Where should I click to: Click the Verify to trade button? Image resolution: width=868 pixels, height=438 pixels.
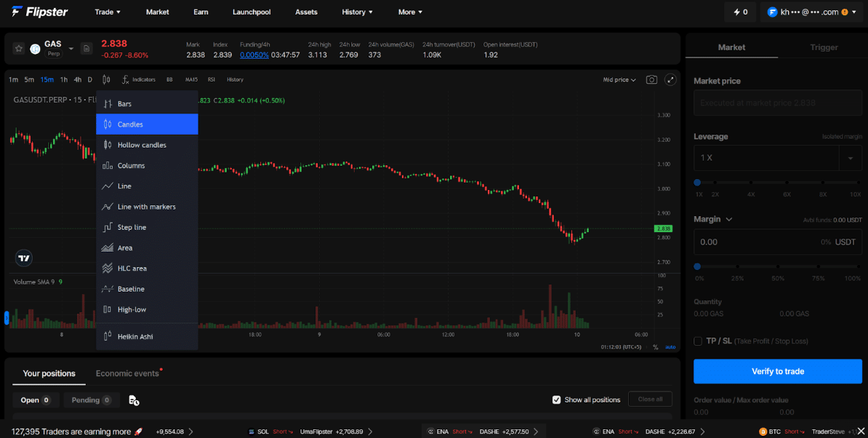(x=778, y=372)
